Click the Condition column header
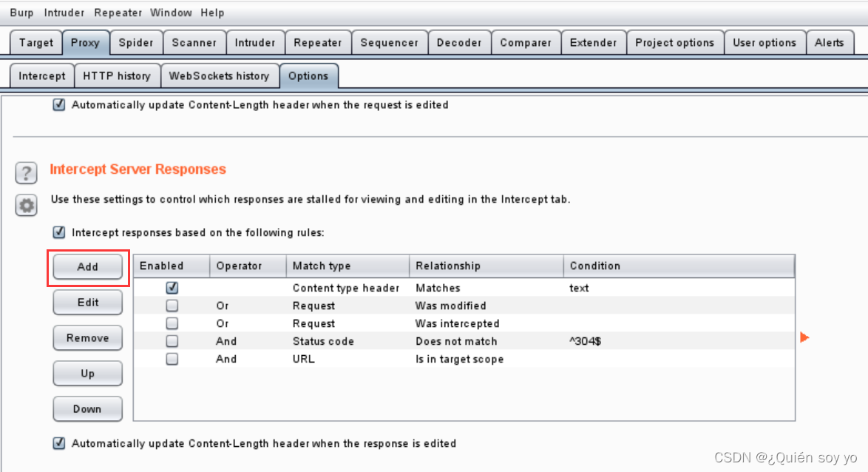The width and height of the screenshot is (868, 472). [679, 266]
